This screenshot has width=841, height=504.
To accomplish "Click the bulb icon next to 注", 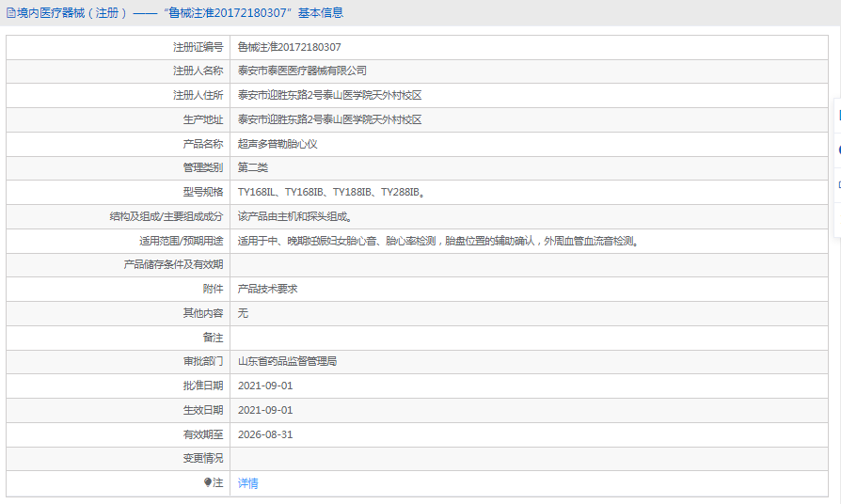I will coord(208,482).
